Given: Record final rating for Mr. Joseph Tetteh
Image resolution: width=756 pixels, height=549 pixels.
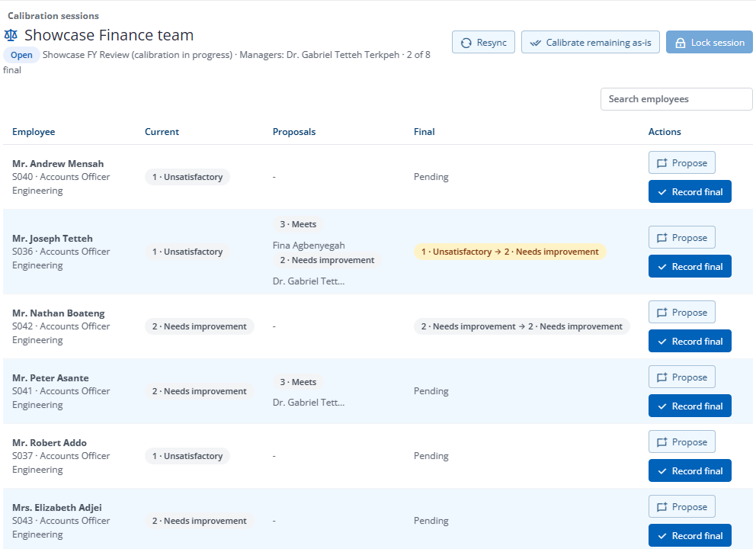Looking at the screenshot, I should click(x=690, y=267).
